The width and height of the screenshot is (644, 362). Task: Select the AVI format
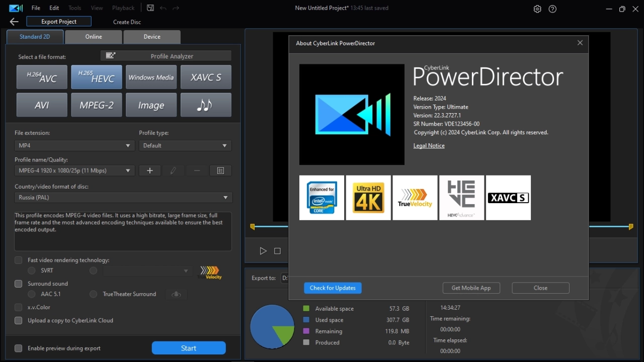(42, 105)
